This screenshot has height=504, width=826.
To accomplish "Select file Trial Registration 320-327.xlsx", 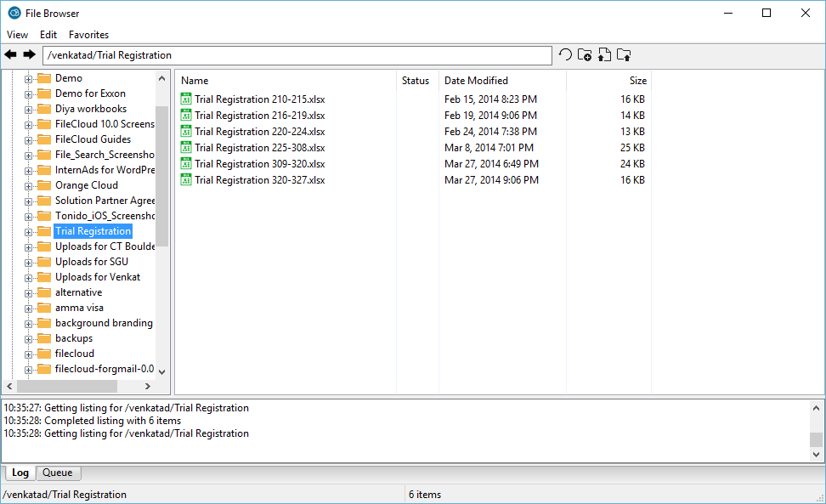I will click(260, 179).
